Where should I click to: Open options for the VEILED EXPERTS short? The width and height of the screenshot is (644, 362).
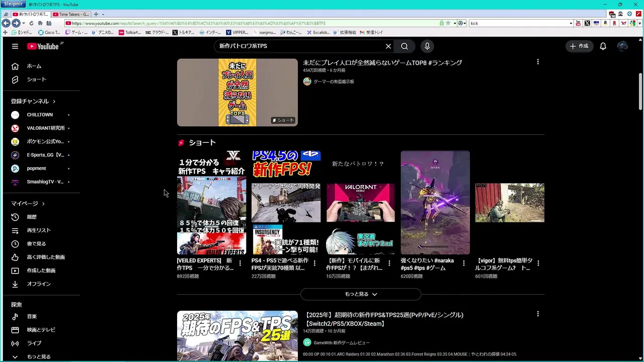point(240,263)
